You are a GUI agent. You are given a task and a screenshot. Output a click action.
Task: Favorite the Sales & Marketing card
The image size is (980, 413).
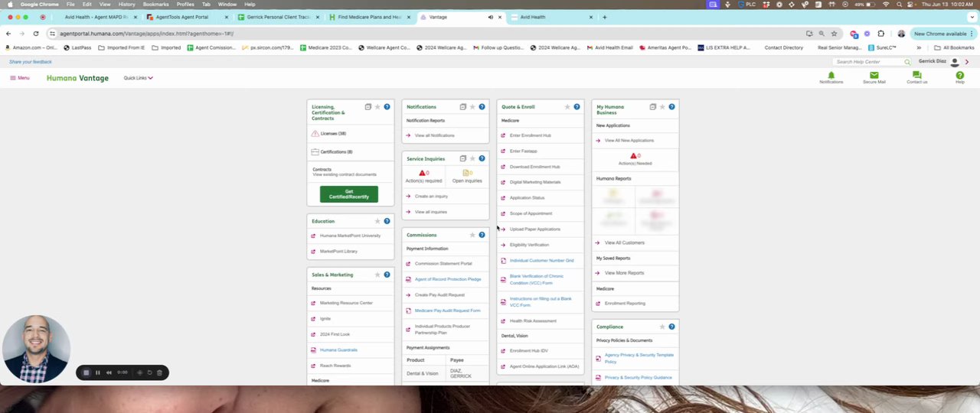coord(377,275)
